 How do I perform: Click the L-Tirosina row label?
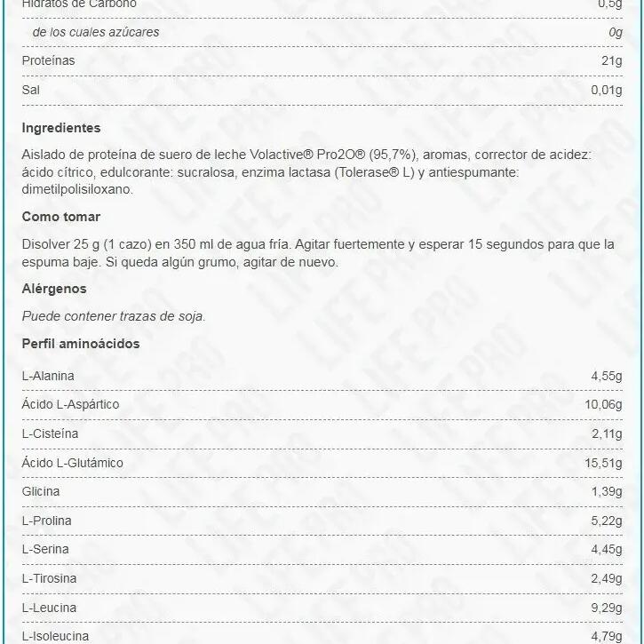point(49,579)
